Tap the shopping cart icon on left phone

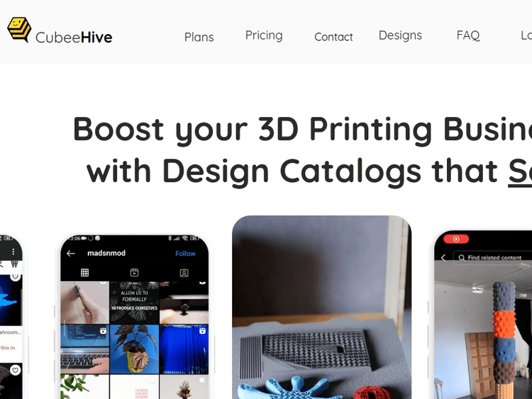[14, 264]
